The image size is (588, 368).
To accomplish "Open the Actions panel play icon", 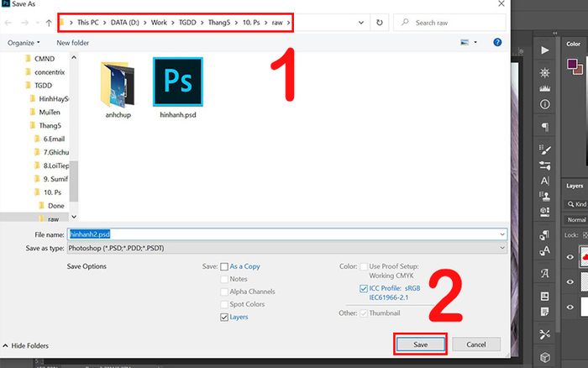I will click(x=545, y=50).
